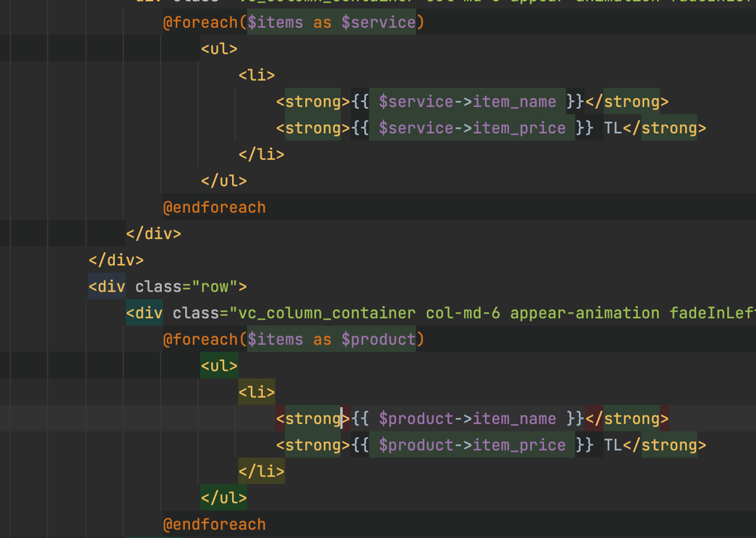Click the $product variable in second foreach
Screen dimensions: 756x538
pos(378,340)
